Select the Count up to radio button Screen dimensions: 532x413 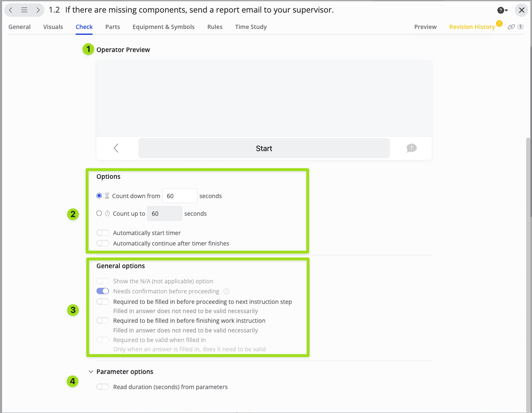click(x=99, y=214)
